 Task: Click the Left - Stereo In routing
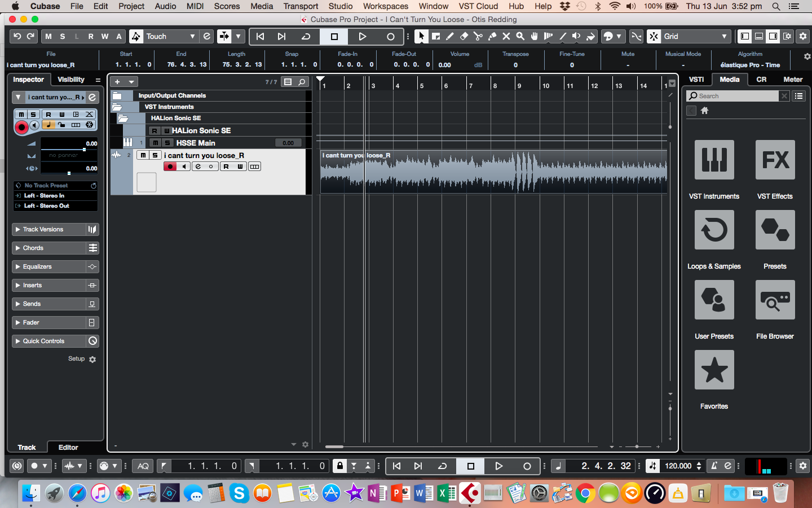pyautogui.click(x=55, y=195)
